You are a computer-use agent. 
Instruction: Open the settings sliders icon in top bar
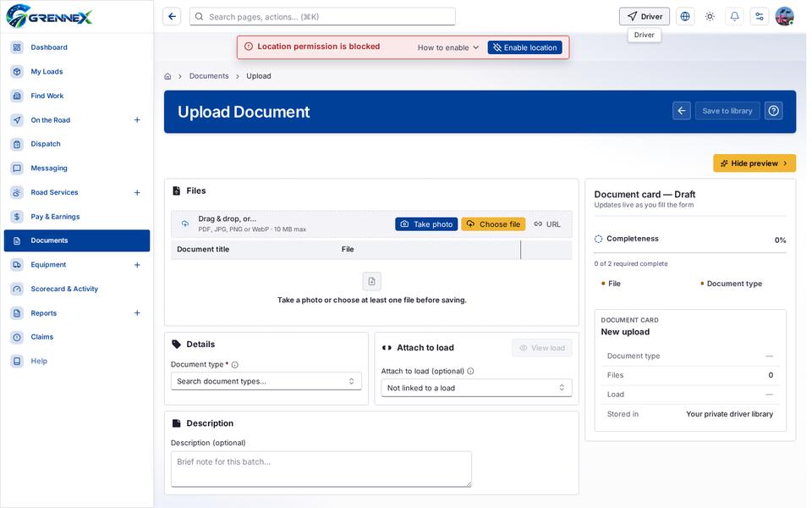coord(760,17)
